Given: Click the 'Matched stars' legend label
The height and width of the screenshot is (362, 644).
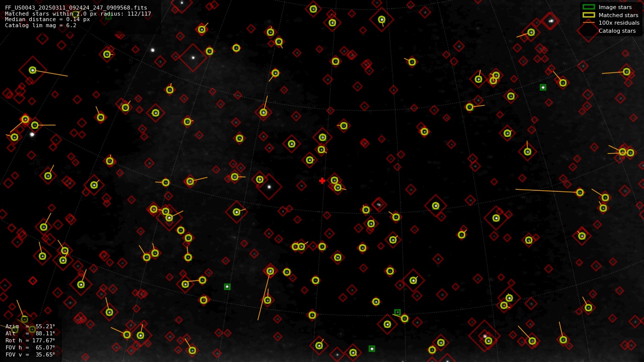Looking at the screenshot, I should pyautogui.click(x=618, y=15).
